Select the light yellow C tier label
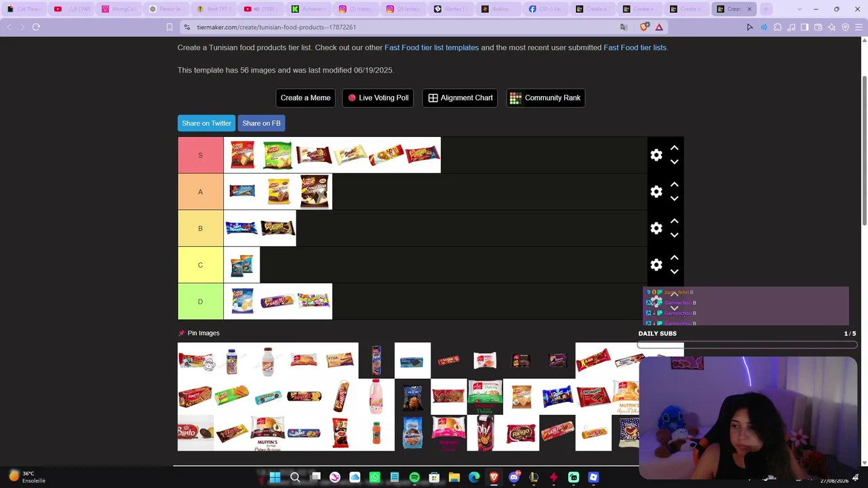Screen dimensions: 868x488 [x=200, y=265]
